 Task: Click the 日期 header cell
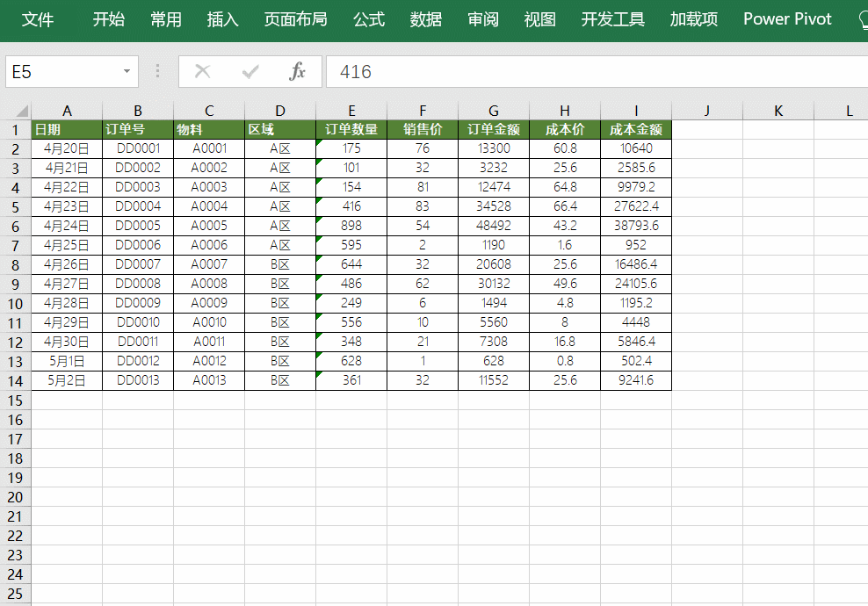coord(67,129)
